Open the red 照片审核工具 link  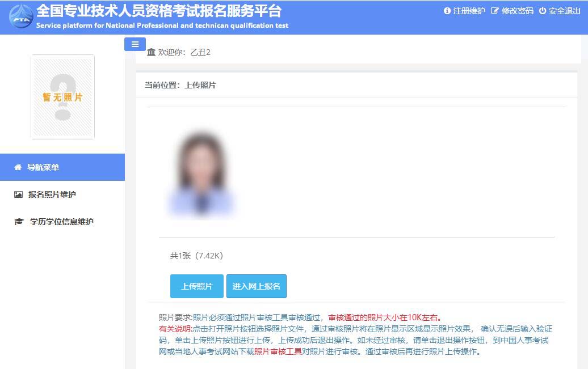[x=278, y=351]
